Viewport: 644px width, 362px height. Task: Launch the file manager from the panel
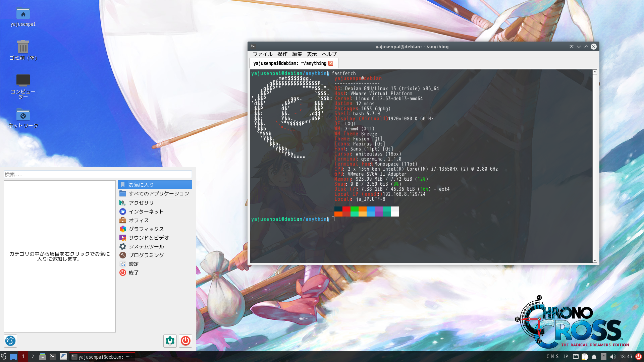click(43, 357)
